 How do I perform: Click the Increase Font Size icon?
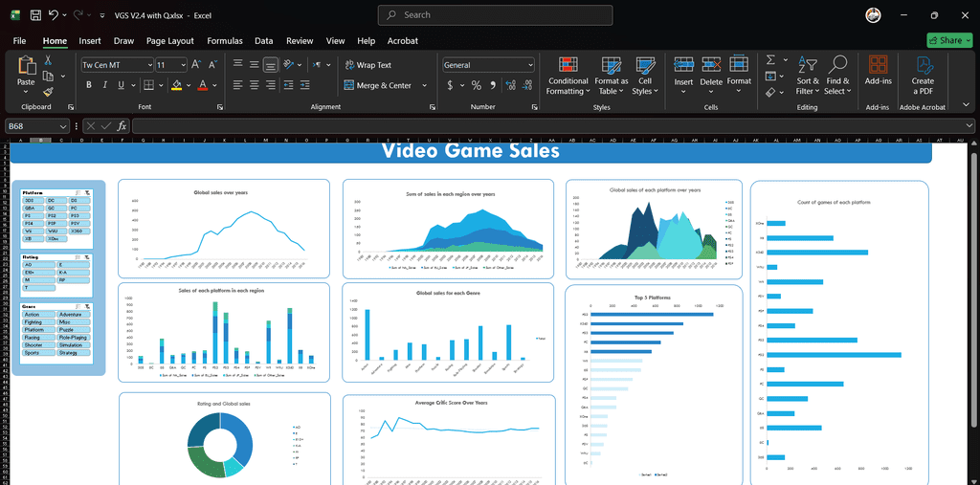(196, 65)
